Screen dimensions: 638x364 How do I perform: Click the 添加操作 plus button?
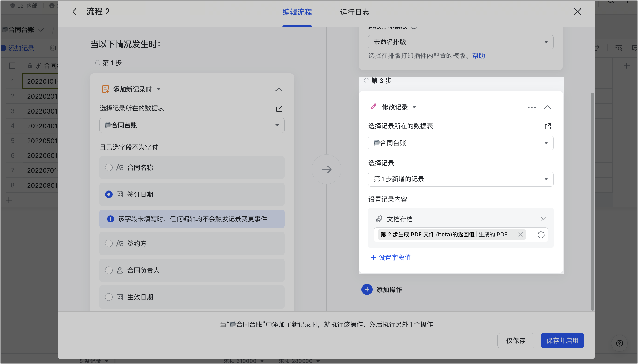tap(367, 290)
